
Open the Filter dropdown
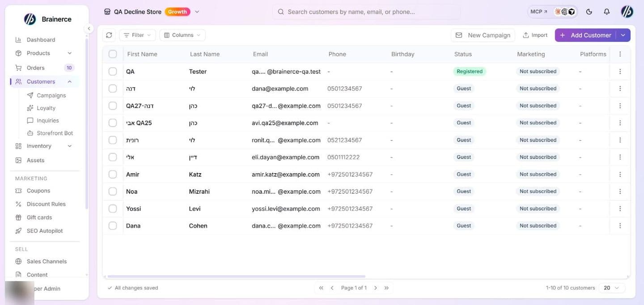pyautogui.click(x=137, y=35)
